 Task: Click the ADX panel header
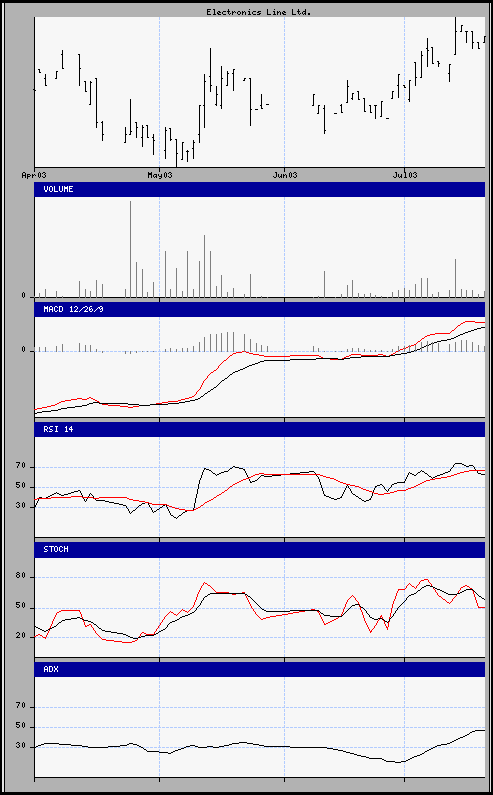point(260,669)
